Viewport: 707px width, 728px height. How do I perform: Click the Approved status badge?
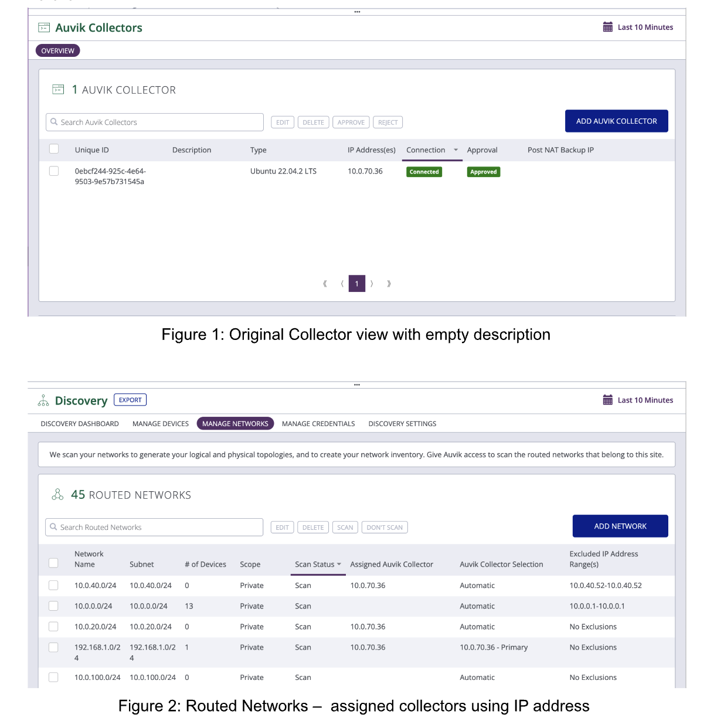(484, 172)
